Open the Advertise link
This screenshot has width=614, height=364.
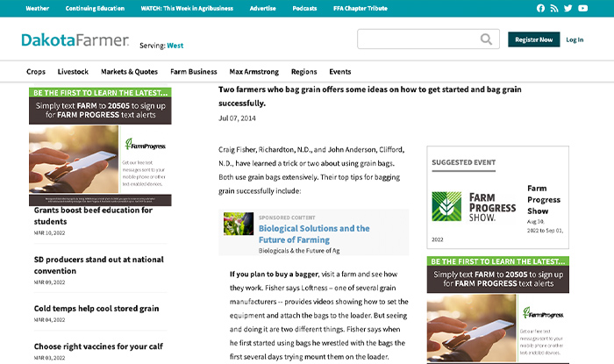[x=263, y=8]
